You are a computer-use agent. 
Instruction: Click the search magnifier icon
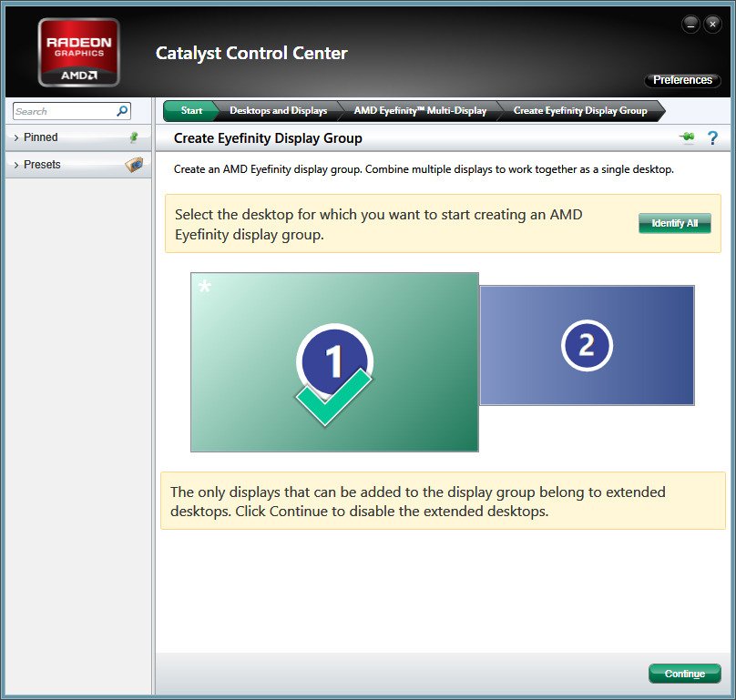(x=122, y=111)
